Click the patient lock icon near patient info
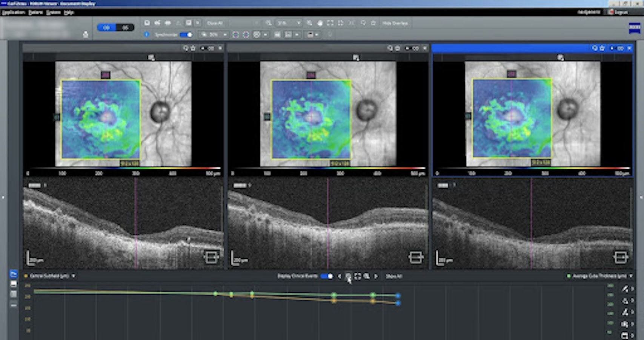644x340 pixels. coord(86,35)
